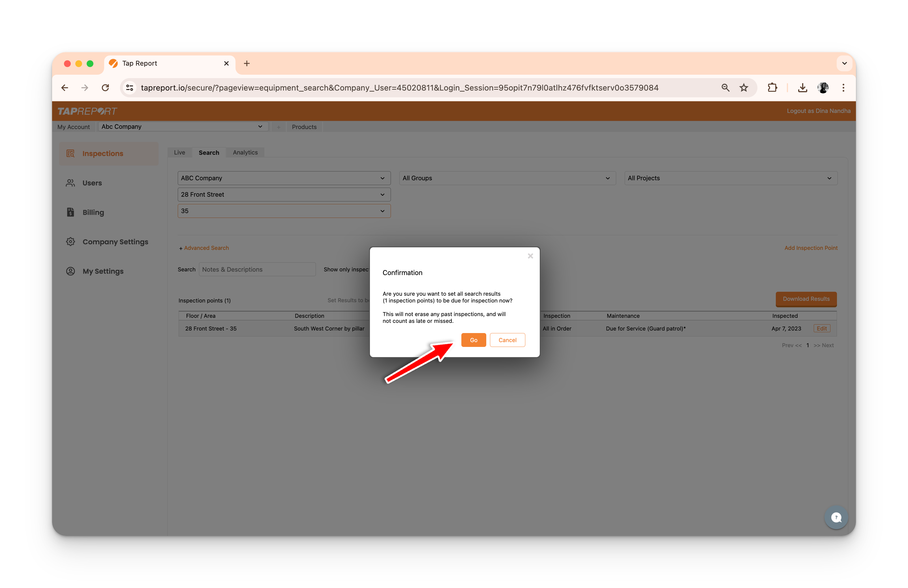Open the Users sidebar icon
The height and width of the screenshot is (588, 908).
click(70, 183)
